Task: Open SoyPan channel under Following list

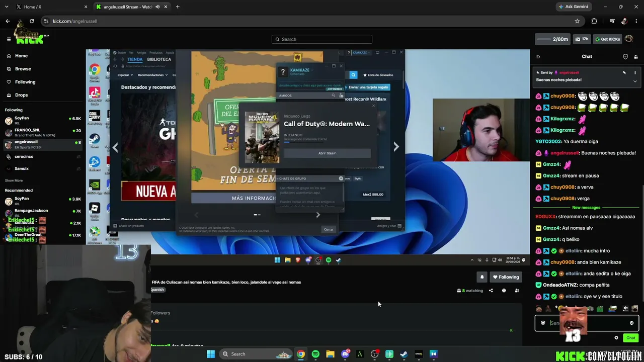Action: tap(43, 121)
